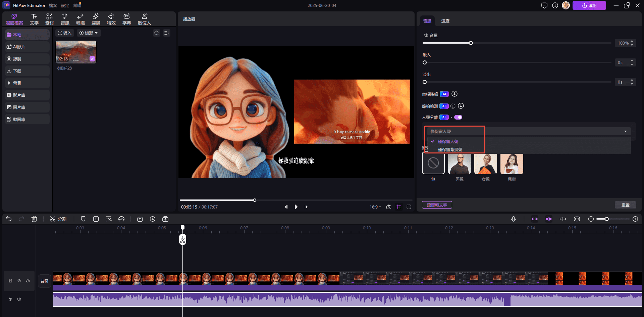Step to next frame
Screen dimensions: 644x317
306,207
